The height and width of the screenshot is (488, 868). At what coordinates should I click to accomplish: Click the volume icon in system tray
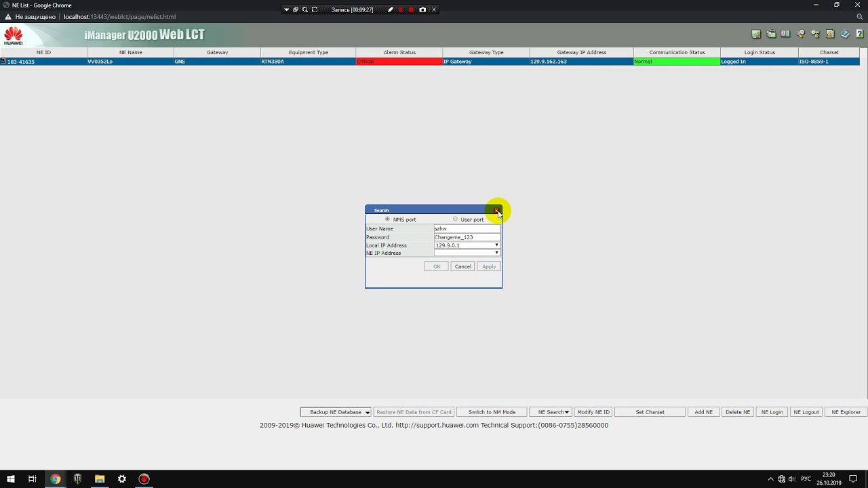coord(791,479)
